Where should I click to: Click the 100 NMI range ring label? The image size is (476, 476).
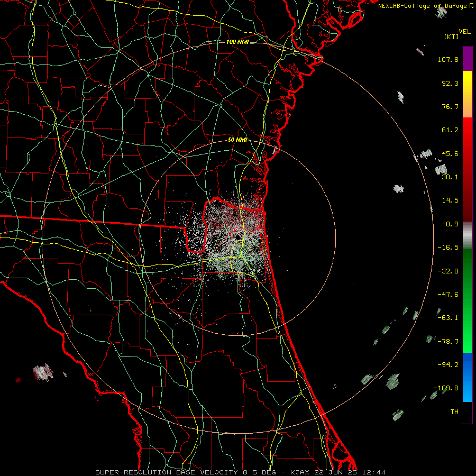pos(237,42)
